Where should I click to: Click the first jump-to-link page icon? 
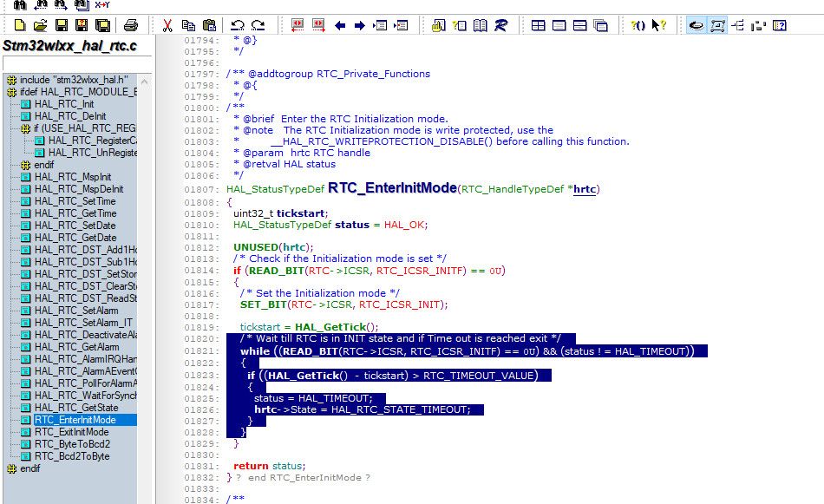tap(381, 25)
